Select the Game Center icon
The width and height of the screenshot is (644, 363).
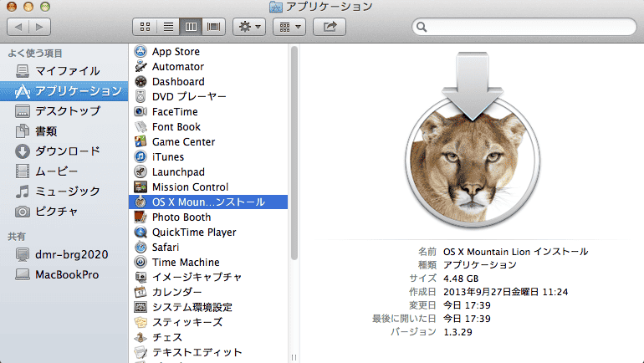click(x=141, y=141)
